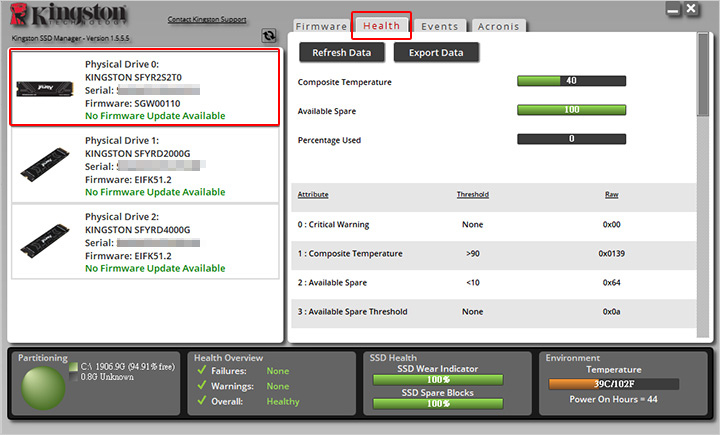720x435 pixels.
Task: Select Physical Drive 2 SFYRD4000G image
Action: click(45, 241)
